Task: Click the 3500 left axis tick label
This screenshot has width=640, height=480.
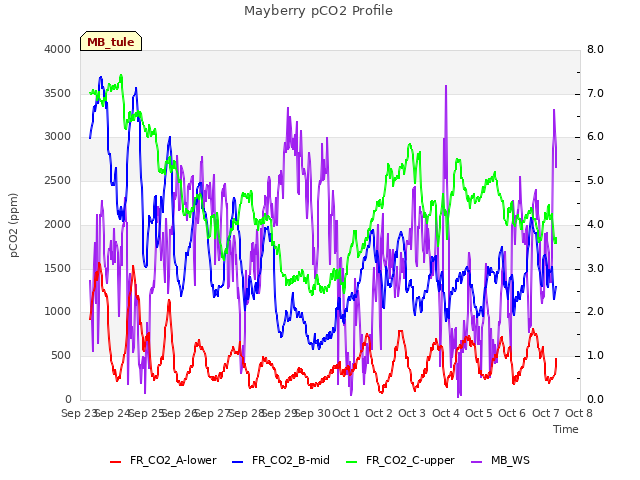Action: 58,93
